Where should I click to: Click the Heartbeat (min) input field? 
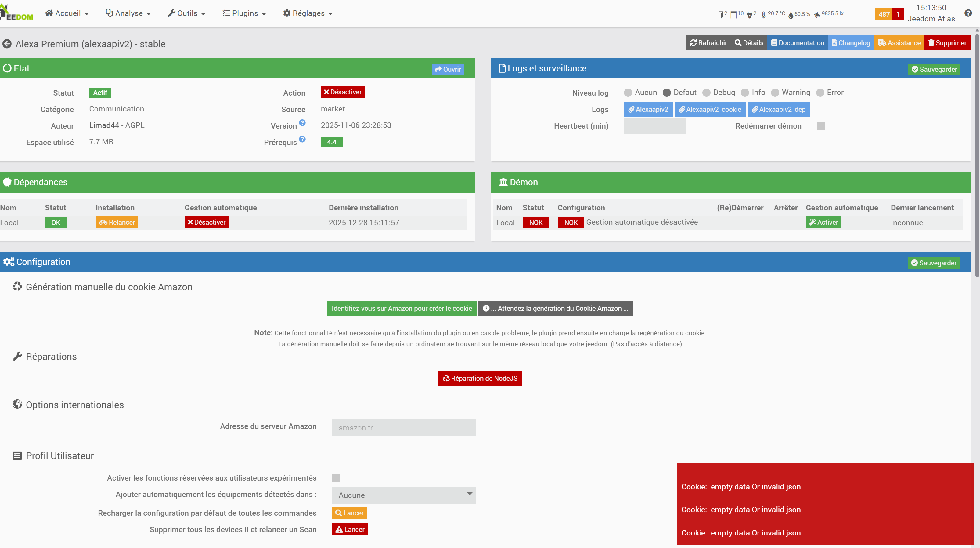tap(654, 126)
